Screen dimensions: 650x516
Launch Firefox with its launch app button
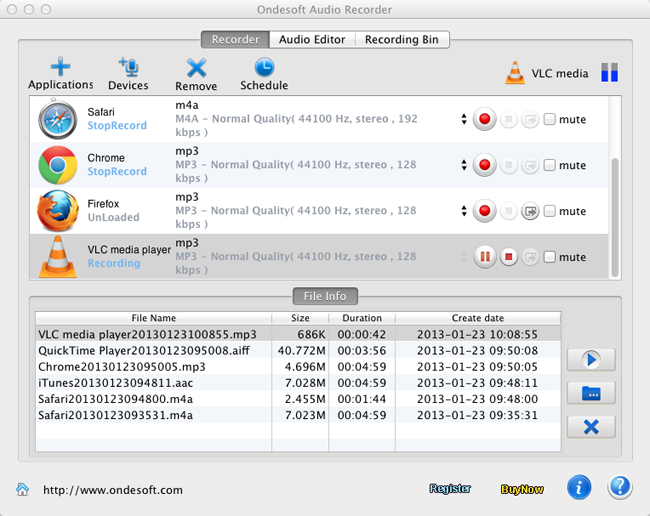click(x=530, y=211)
